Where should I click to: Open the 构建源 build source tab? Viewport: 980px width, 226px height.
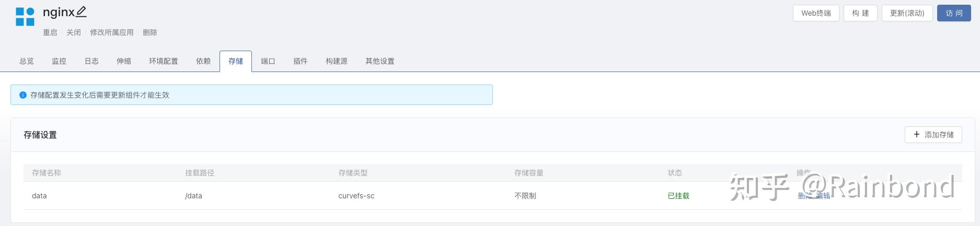pos(337,61)
